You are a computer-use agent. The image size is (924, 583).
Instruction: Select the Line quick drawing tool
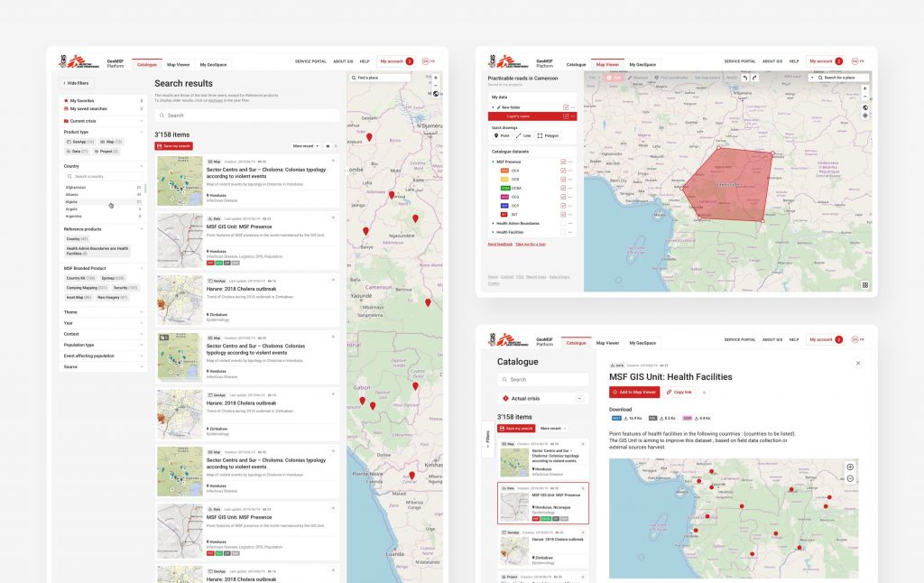point(524,135)
